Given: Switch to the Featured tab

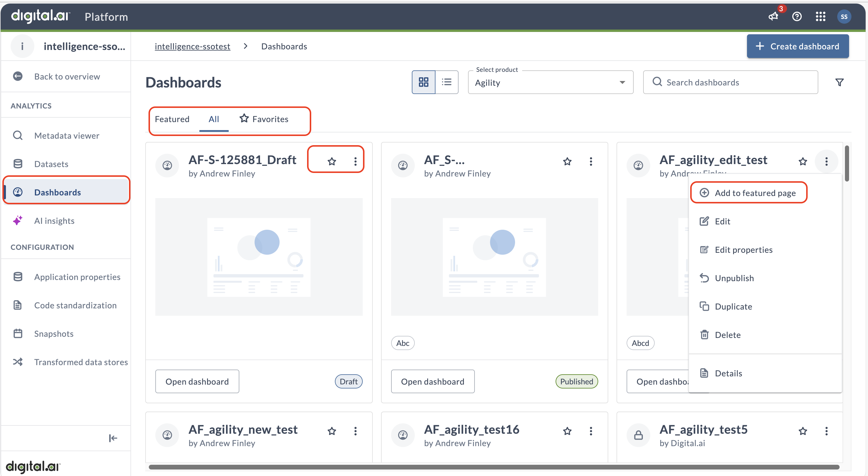Looking at the screenshot, I should [x=172, y=119].
